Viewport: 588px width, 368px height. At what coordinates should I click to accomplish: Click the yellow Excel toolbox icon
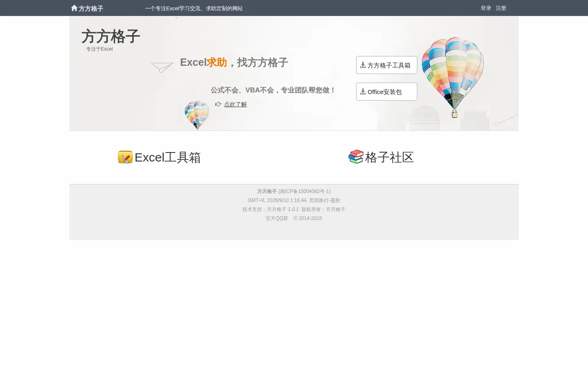(125, 157)
